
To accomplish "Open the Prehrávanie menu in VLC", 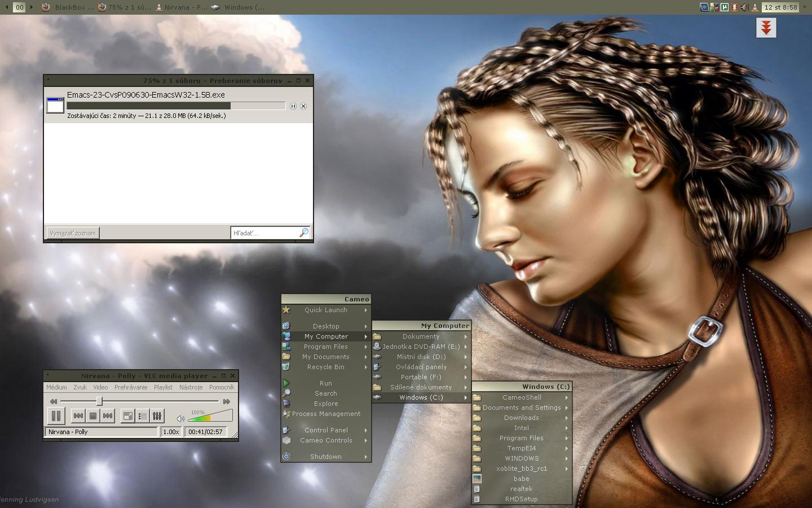I will (x=131, y=387).
